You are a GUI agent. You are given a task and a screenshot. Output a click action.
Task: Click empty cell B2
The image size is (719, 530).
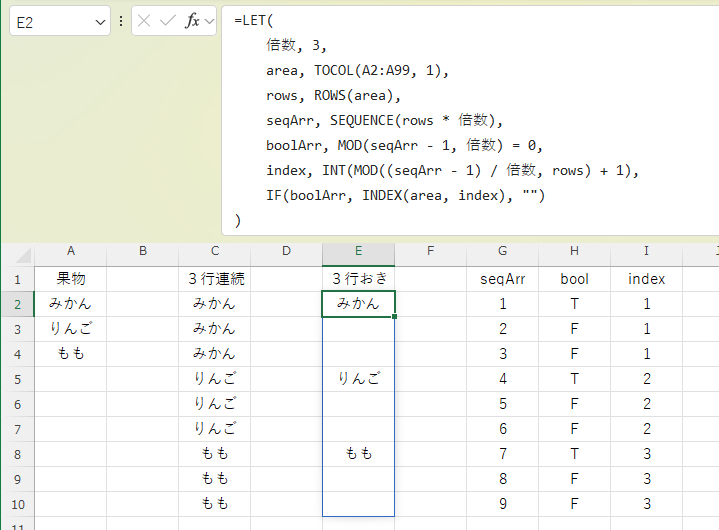coord(143,304)
